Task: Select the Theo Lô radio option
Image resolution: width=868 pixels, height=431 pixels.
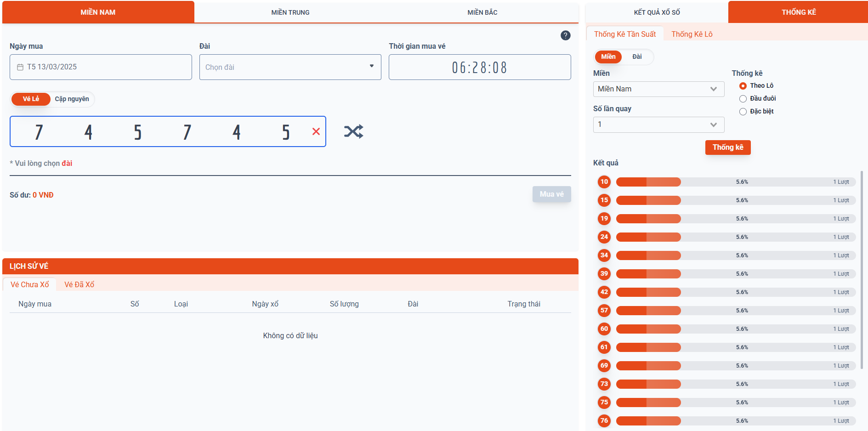Action: tap(743, 86)
